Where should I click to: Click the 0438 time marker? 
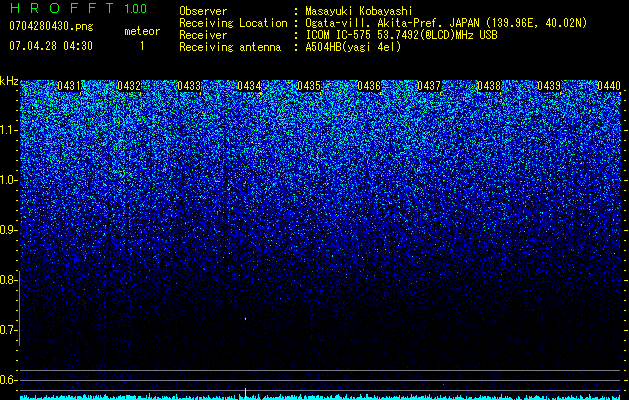[x=489, y=86]
